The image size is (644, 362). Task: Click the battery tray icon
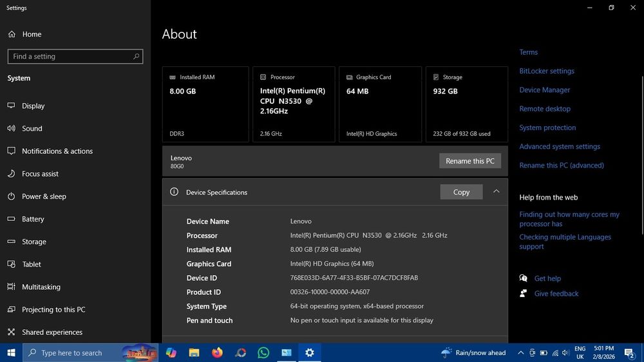point(544,352)
